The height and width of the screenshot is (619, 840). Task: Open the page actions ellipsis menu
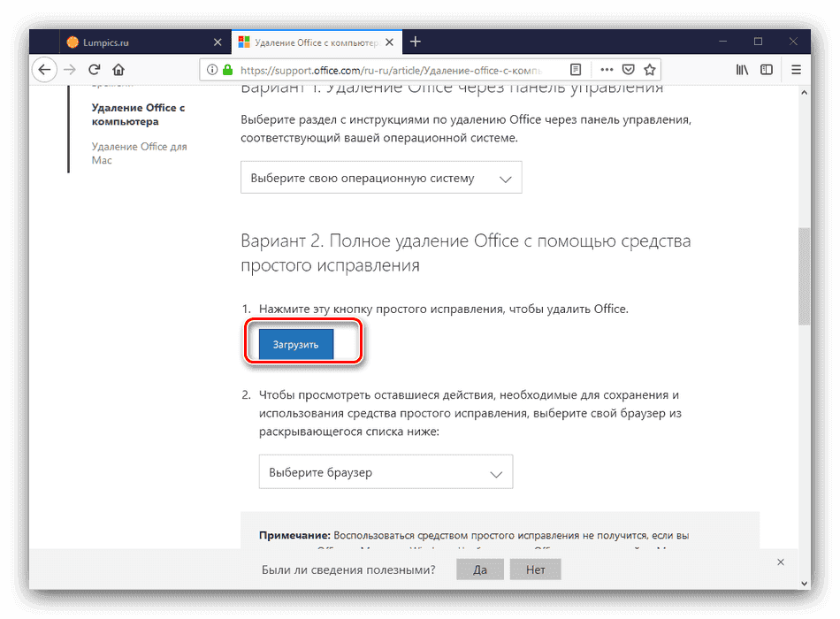[x=606, y=69]
